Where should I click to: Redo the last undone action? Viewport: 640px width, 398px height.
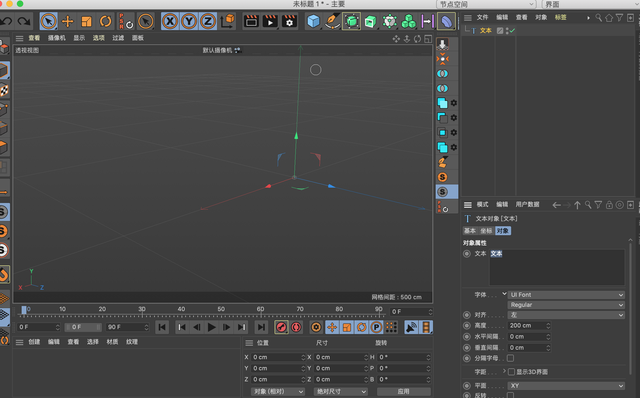coord(24,21)
